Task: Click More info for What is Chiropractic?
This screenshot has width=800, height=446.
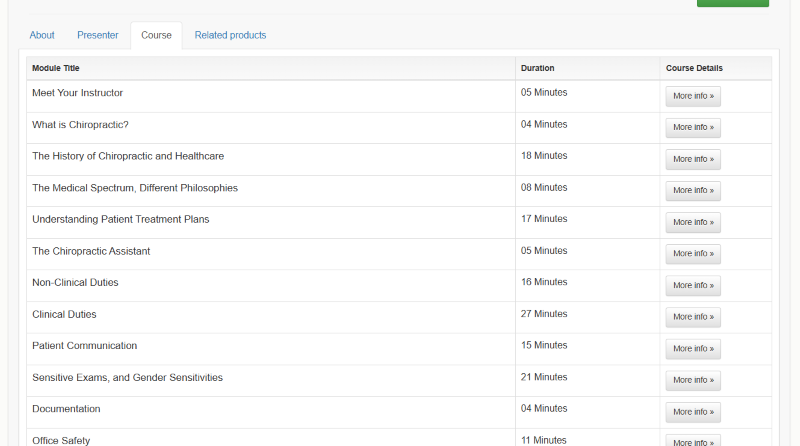Action: coord(693,128)
